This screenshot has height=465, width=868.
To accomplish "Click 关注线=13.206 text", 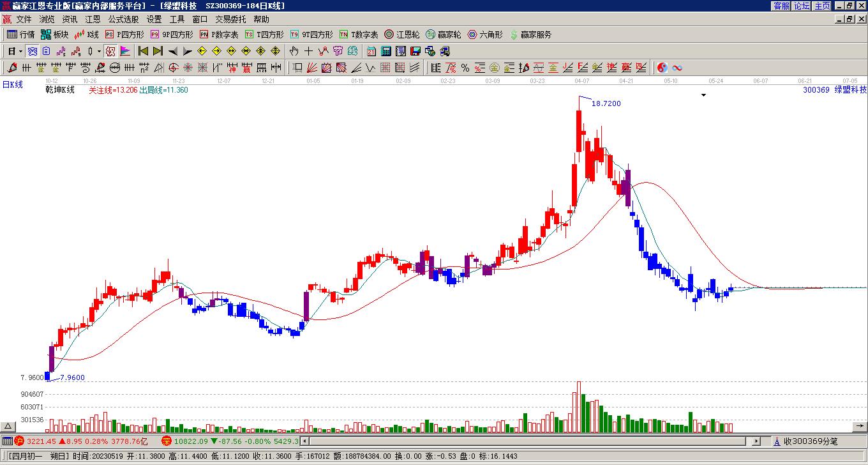I will [113, 90].
